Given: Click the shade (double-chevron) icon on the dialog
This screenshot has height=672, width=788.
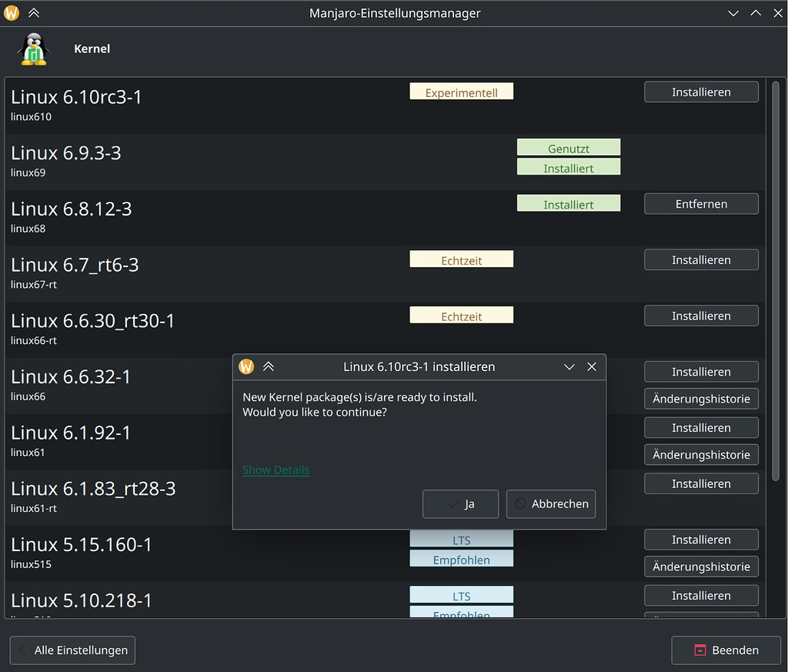Looking at the screenshot, I should [x=269, y=366].
